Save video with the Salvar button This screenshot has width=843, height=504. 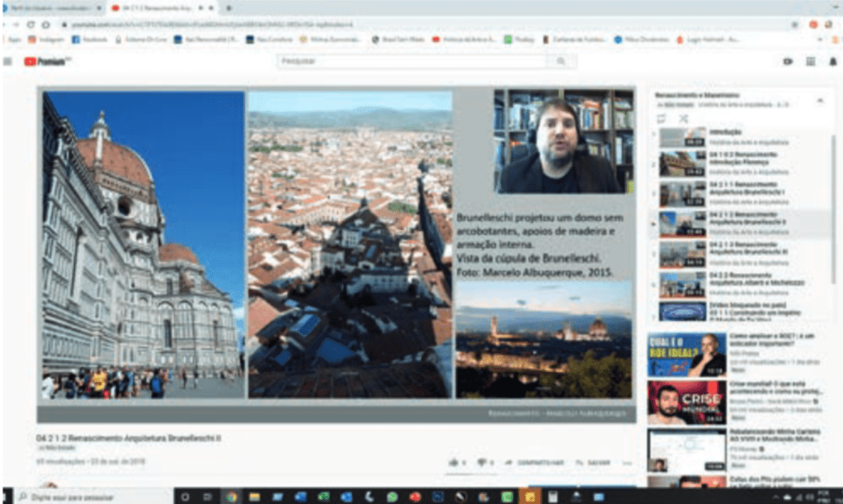pyautogui.click(x=593, y=463)
